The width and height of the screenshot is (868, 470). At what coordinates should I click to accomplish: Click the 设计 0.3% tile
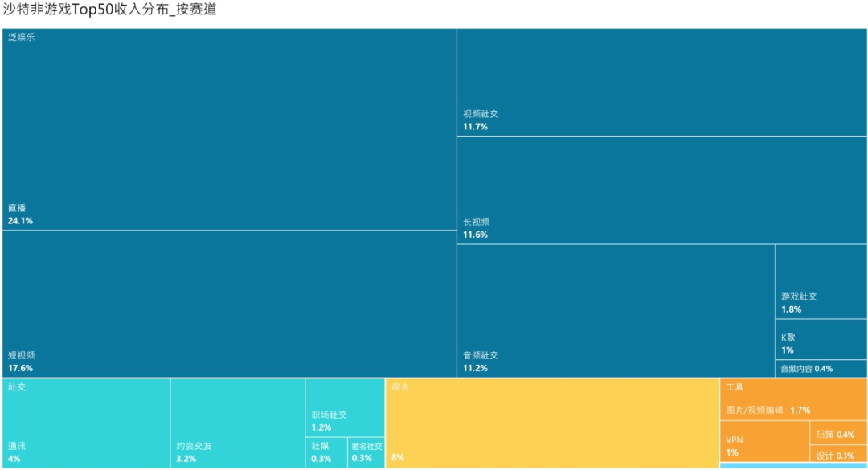pos(837,455)
